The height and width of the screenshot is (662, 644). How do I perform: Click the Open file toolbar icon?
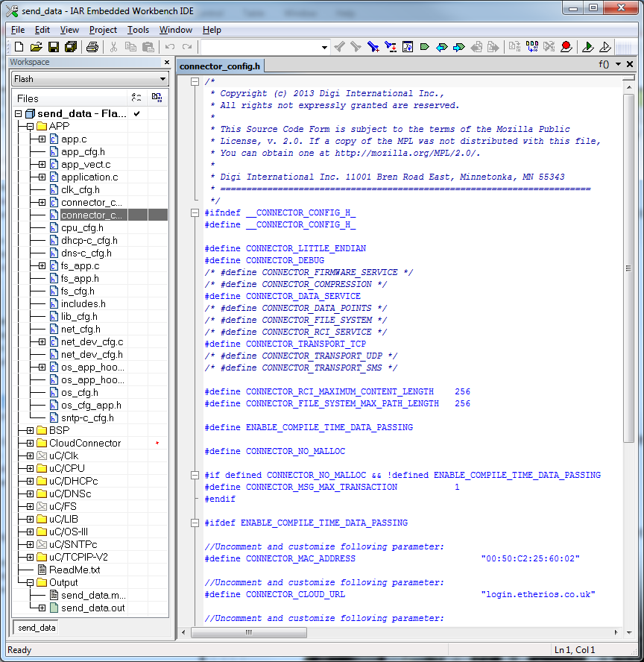(36, 47)
